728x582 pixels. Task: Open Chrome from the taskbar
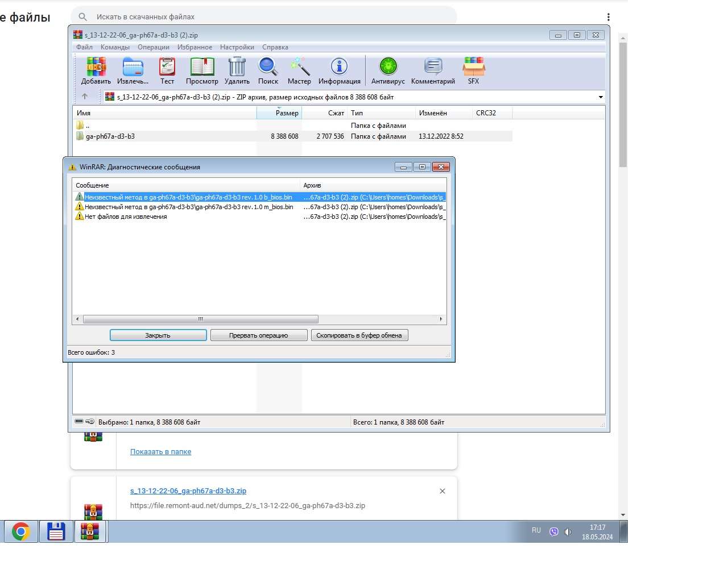(x=21, y=532)
